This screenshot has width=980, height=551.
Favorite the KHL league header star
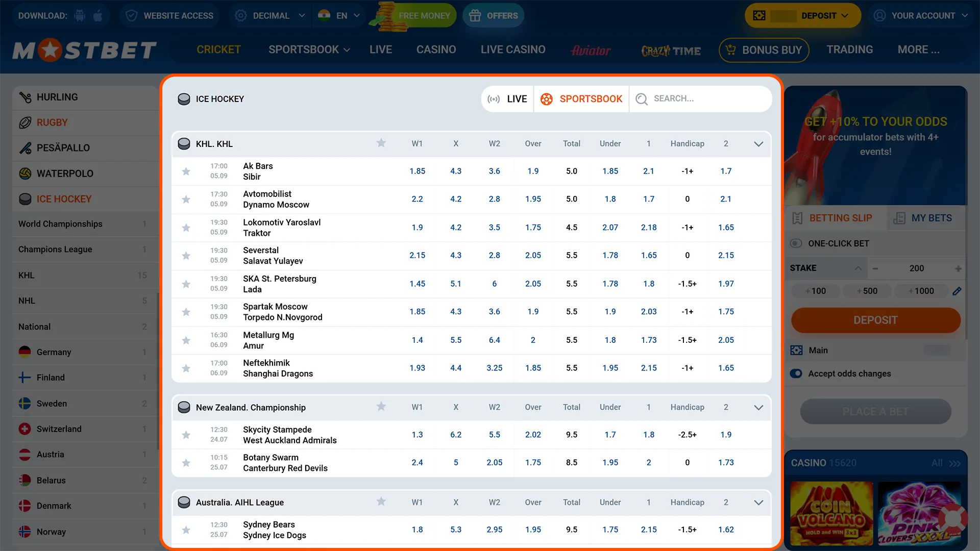tap(381, 143)
